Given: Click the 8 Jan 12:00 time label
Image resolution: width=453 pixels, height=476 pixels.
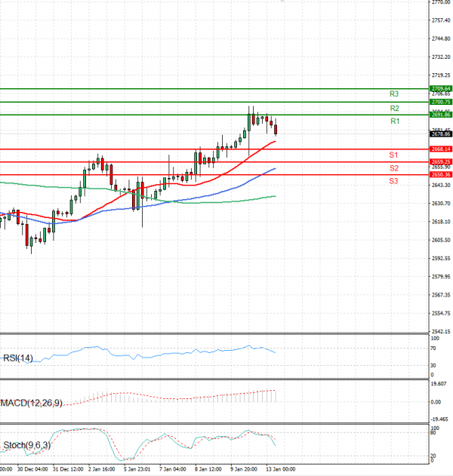Looking at the screenshot, I should point(208,469).
